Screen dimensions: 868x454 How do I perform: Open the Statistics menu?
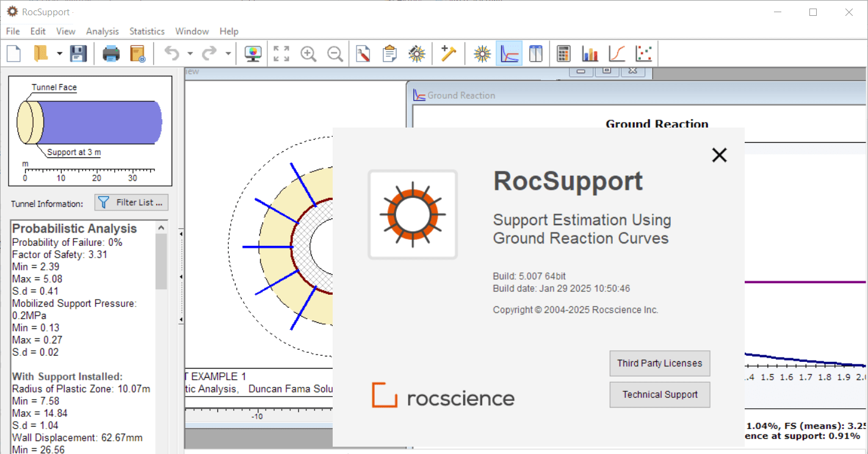click(x=147, y=31)
